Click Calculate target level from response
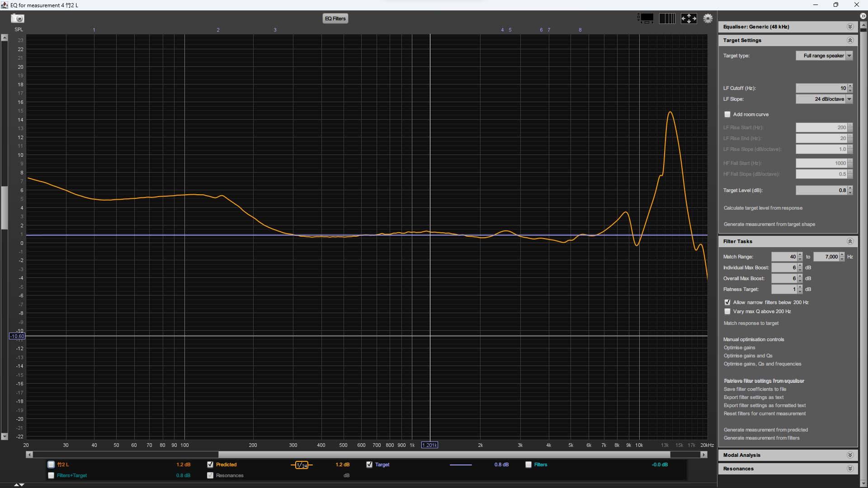The width and height of the screenshot is (868, 488). click(x=763, y=208)
